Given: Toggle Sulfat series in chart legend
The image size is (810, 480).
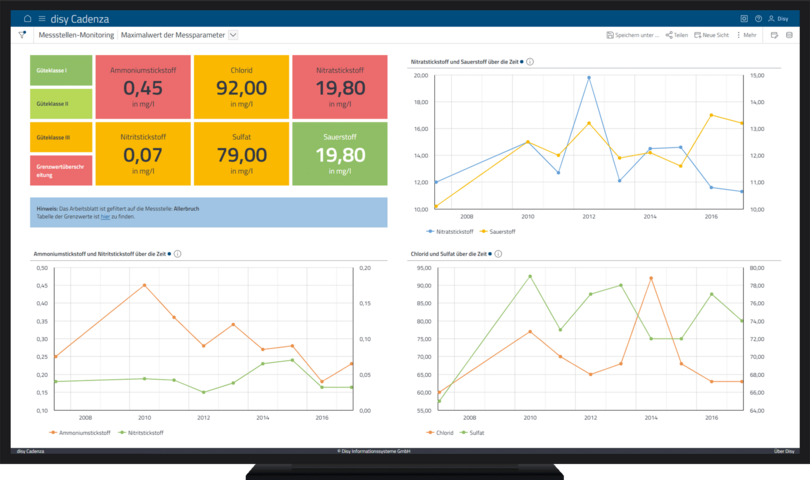Looking at the screenshot, I should tap(472, 432).
